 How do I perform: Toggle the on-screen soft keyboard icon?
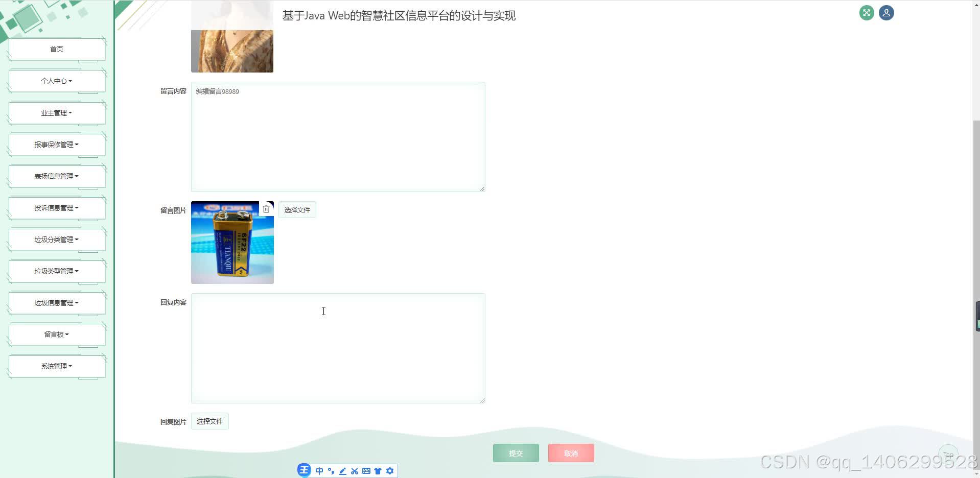tap(366, 471)
